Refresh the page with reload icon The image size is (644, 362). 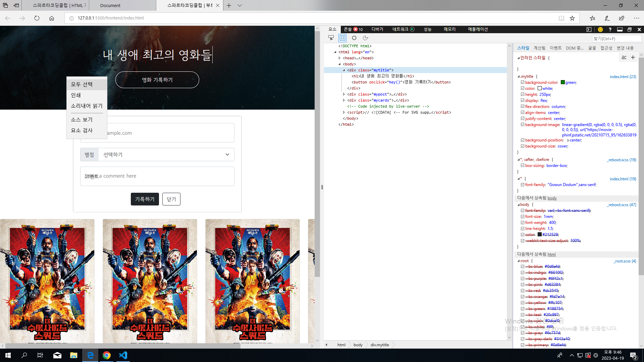tap(37, 18)
